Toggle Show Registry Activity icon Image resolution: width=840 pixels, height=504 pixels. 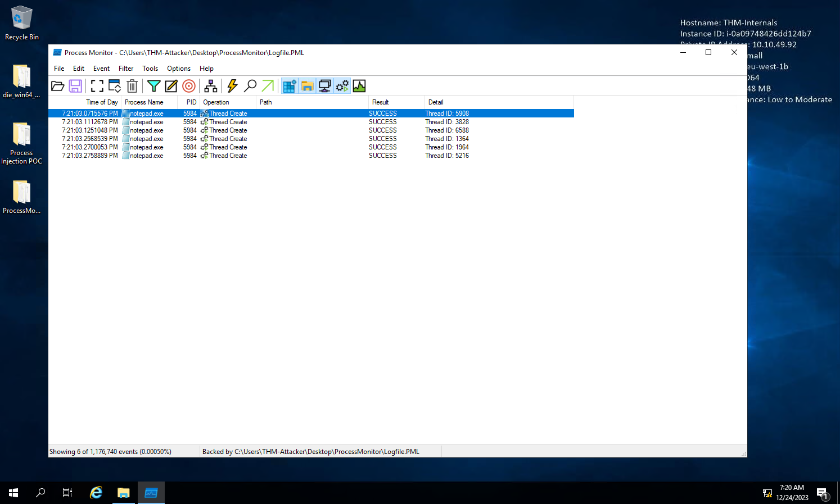[290, 86]
